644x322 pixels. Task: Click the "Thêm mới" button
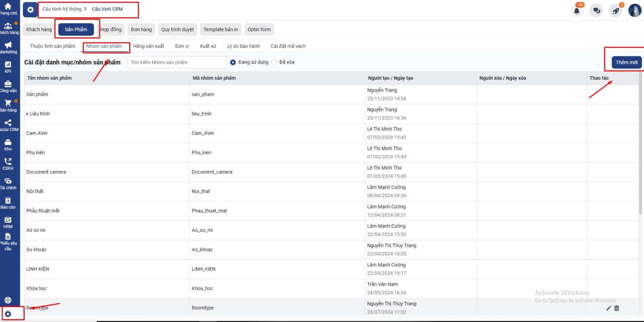[626, 62]
